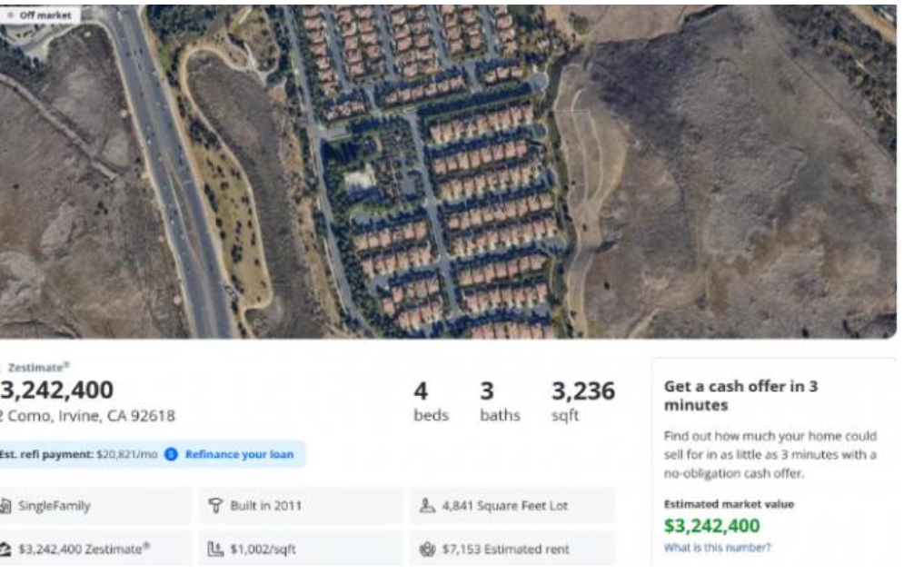924x574 pixels.
Task: Click the price per sqft ruler icon
Action: [x=216, y=549]
